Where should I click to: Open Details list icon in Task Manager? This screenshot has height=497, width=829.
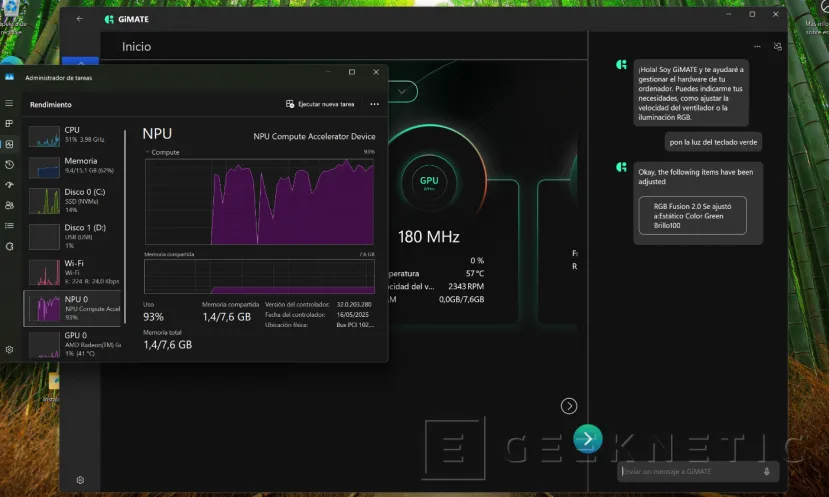(9, 226)
